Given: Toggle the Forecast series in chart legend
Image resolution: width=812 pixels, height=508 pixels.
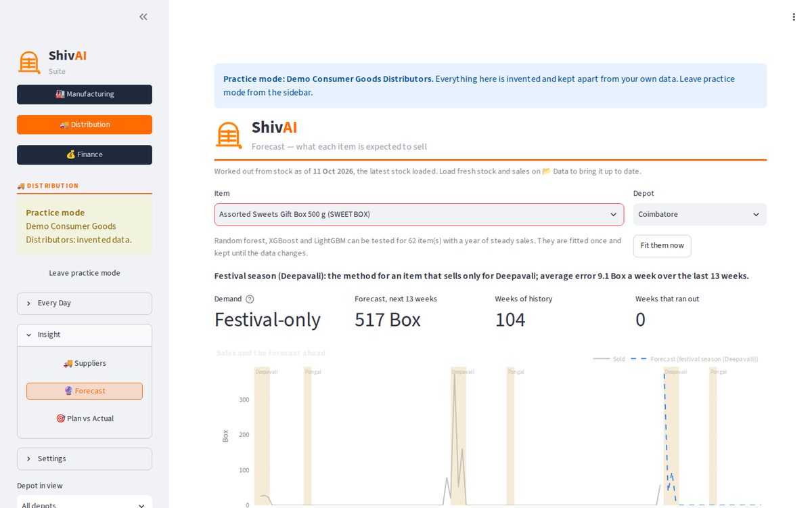Looking at the screenshot, I should coord(694,359).
